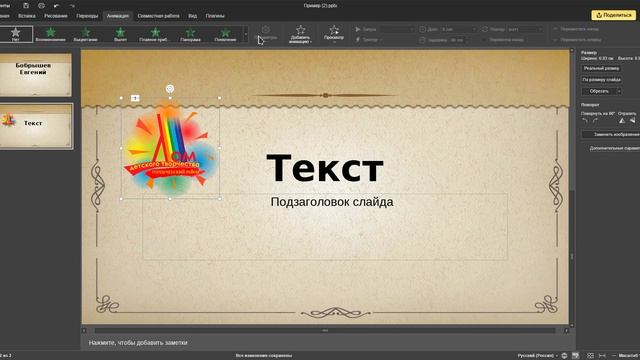The height and width of the screenshot is (360, 640).
Task: Select the 'Нет' animation effect star
Action: [16, 34]
